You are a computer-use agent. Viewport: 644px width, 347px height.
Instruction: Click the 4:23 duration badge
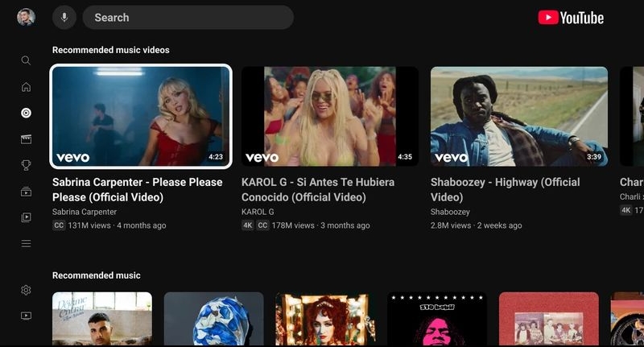click(216, 157)
